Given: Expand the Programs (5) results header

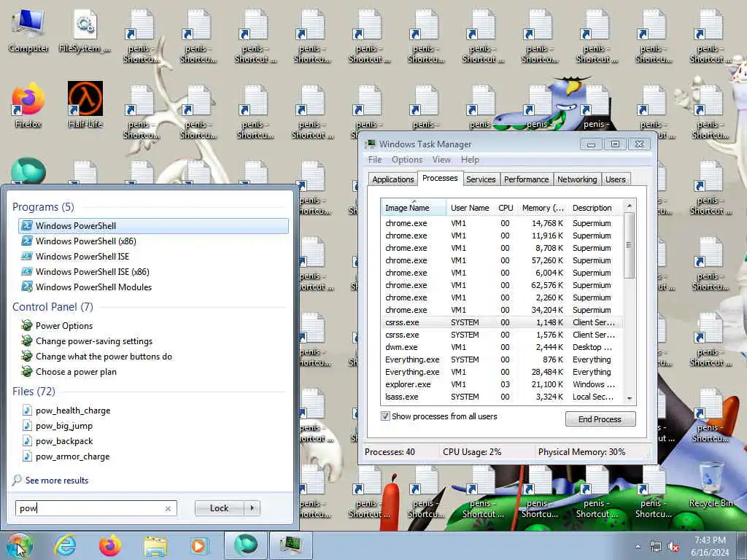Looking at the screenshot, I should [43, 206].
